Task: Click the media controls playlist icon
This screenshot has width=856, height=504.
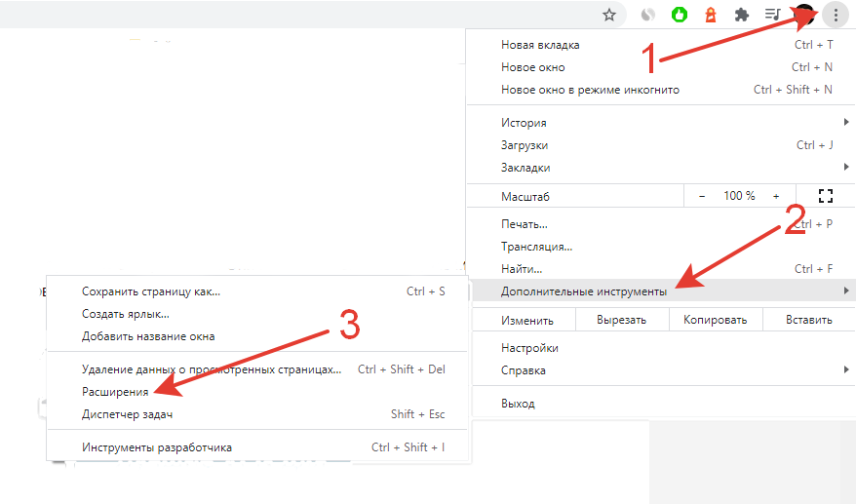Action: pos(772,15)
